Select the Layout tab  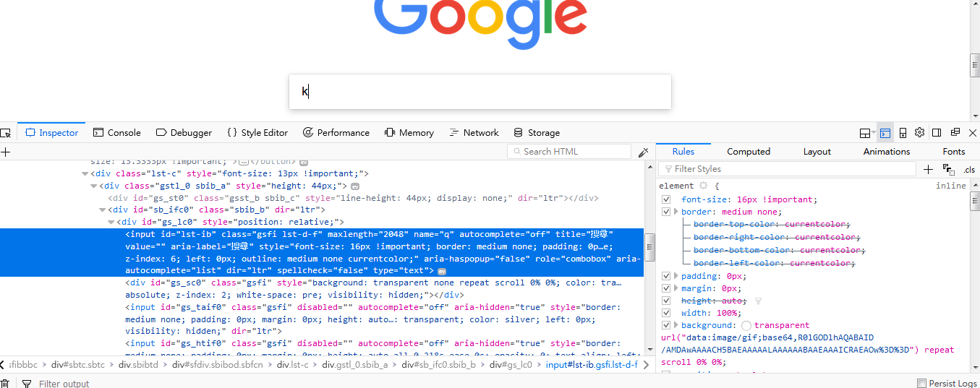(817, 152)
